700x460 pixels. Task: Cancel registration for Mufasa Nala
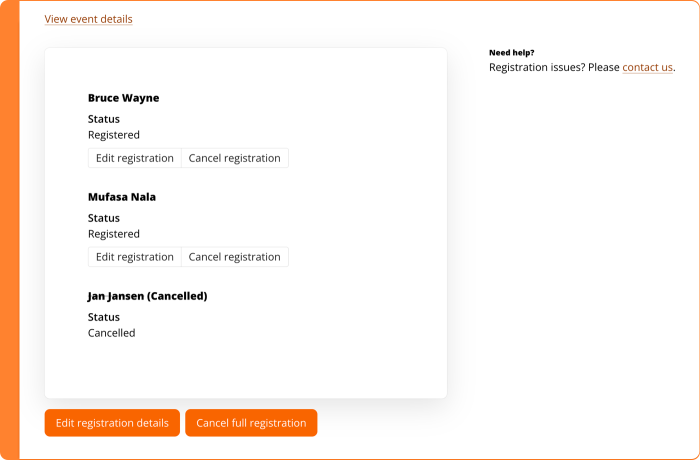235,257
